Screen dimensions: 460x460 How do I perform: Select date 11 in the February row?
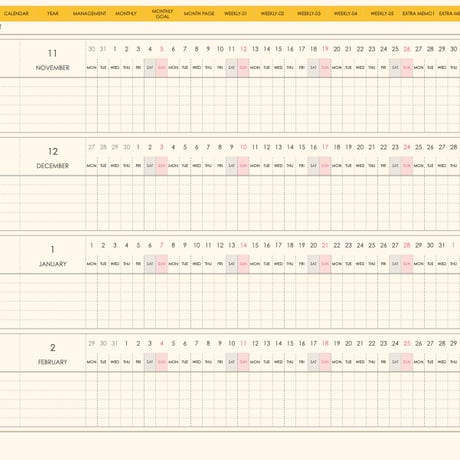pos(243,344)
